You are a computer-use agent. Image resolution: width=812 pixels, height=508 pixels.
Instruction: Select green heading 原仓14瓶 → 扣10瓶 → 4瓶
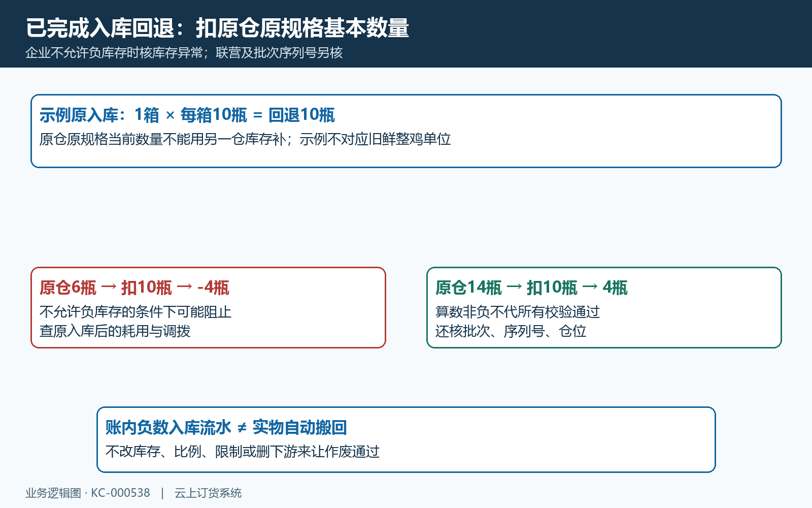531,288
